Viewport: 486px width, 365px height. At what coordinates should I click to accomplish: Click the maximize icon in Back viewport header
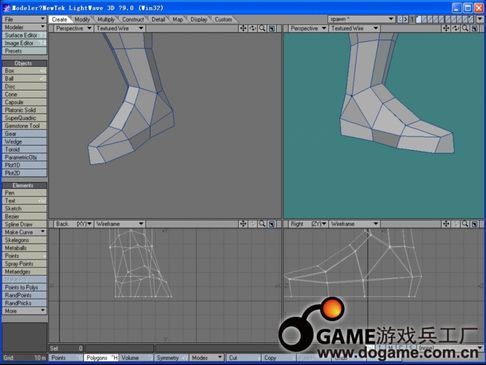[x=272, y=224]
